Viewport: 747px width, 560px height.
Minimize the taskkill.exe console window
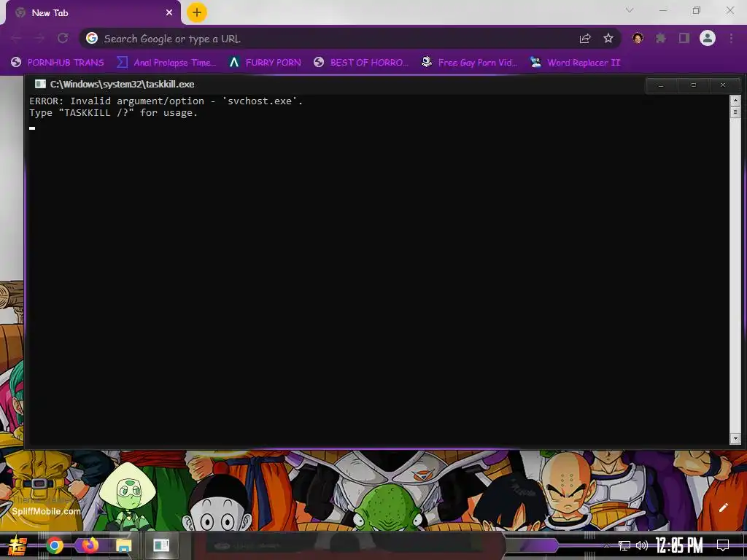click(661, 85)
